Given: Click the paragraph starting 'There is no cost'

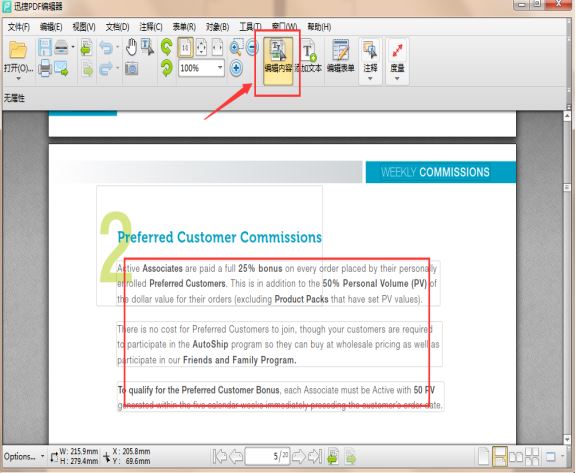Looking at the screenshot, I should pyautogui.click(x=279, y=344).
